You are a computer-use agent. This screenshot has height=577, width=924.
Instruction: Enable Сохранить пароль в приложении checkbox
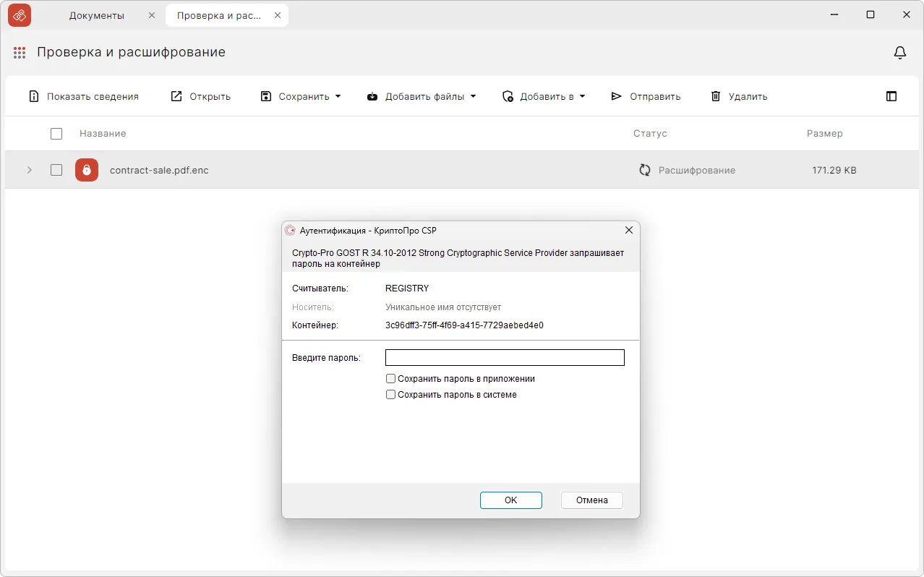click(x=391, y=379)
